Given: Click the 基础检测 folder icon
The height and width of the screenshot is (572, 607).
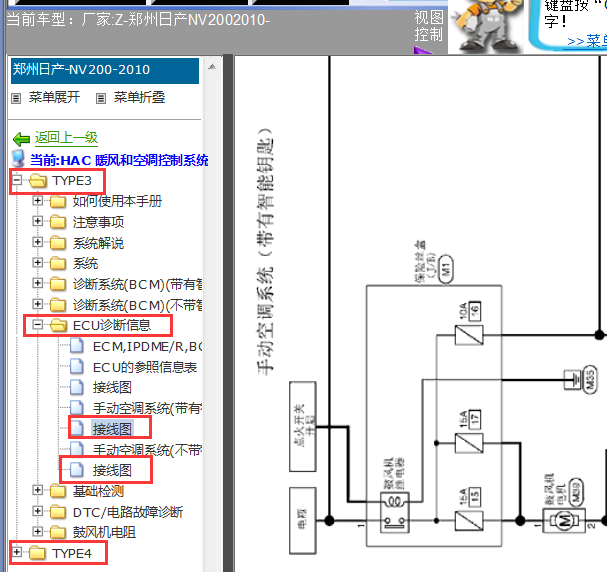Looking at the screenshot, I should pos(58,491).
